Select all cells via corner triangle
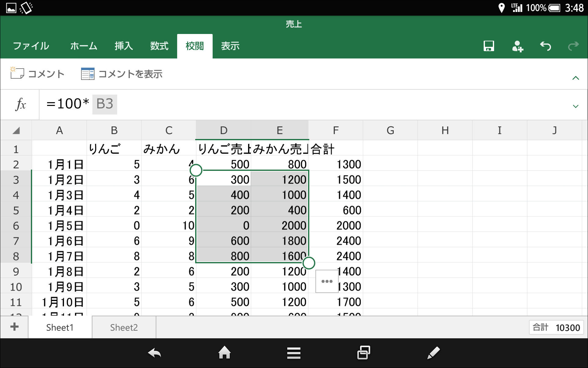 click(16, 131)
